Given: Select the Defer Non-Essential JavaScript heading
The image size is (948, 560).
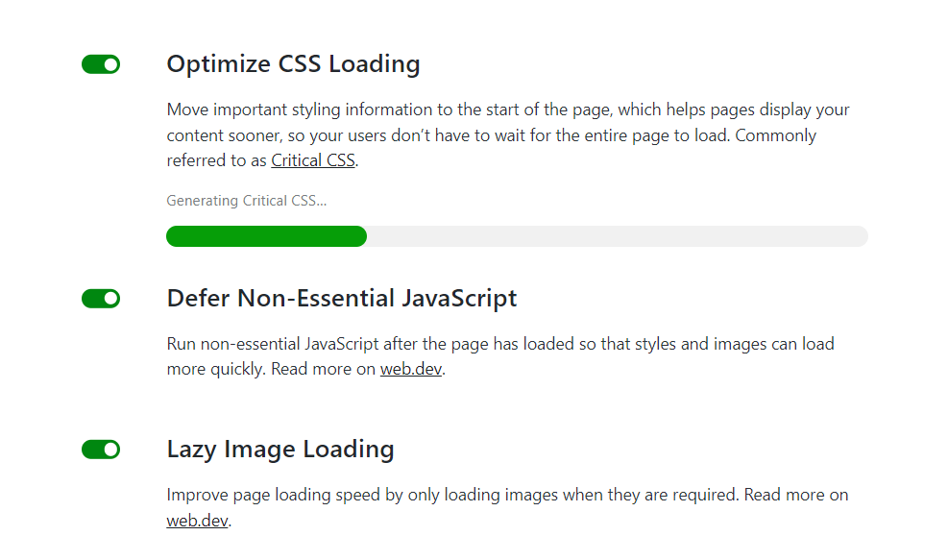Looking at the screenshot, I should (341, 299).
